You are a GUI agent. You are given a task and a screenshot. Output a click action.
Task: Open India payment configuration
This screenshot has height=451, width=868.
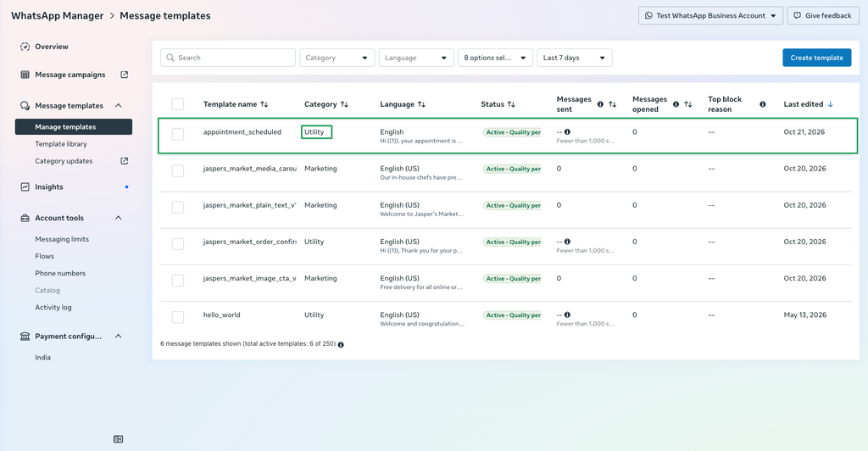[x=42, y=358]
